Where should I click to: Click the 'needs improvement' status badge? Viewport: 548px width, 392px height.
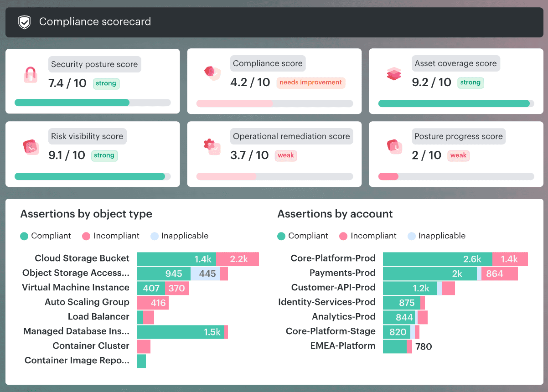[310, 83]
